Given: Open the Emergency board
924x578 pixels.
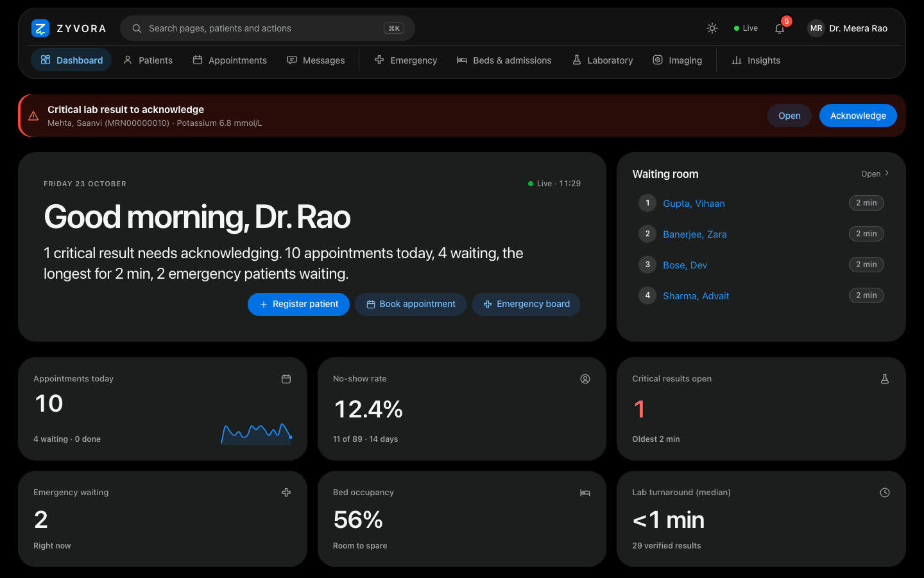Looking at the screenshot, I should click(x=526, y=304).
